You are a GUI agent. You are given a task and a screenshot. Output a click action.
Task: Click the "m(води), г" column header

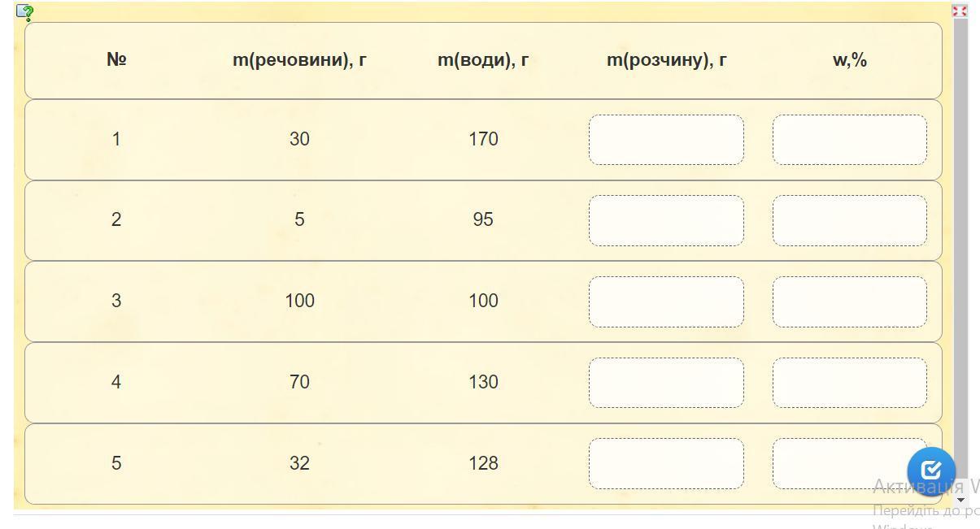click(483, 60)
